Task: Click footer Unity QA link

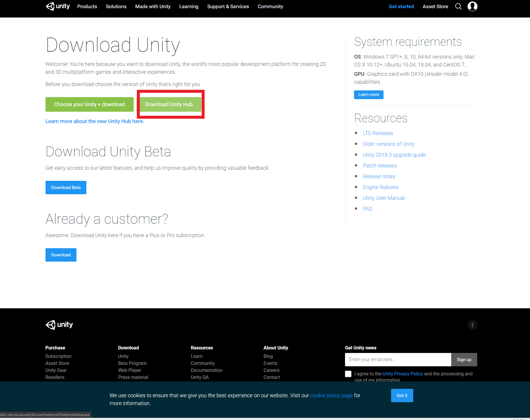Action: point(200,377)
